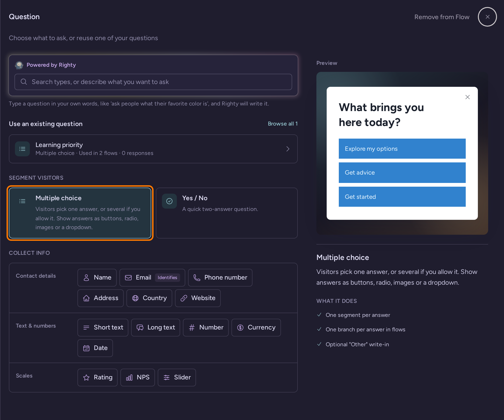Click the Multiple choice list icon
This screenshot has height=420, width=504.
coord(22,201)
